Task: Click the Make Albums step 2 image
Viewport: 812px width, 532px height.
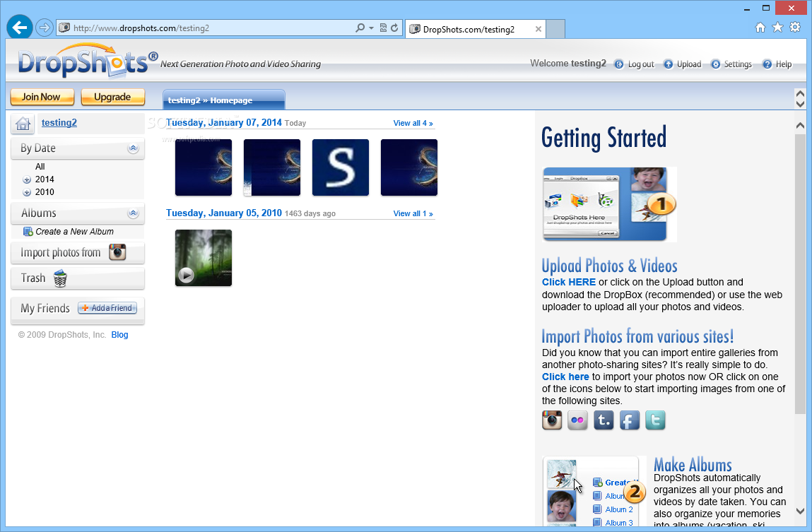Action: (x=595, y=492)
